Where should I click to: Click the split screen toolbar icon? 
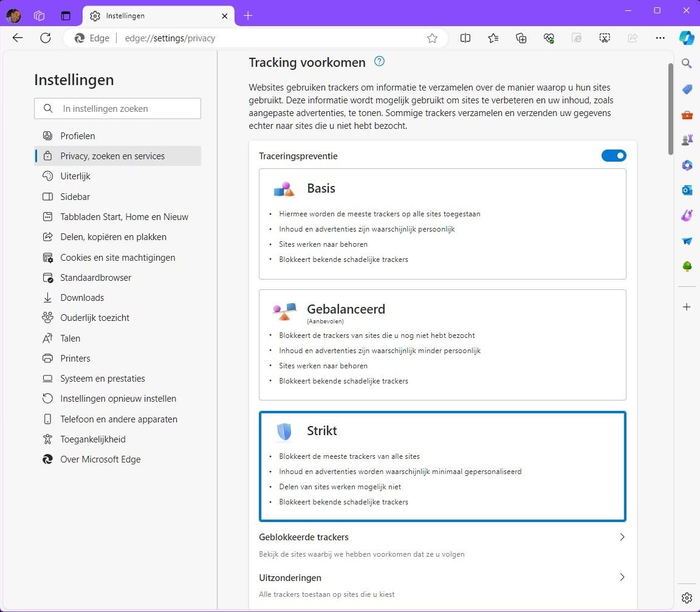click(465, 38)
